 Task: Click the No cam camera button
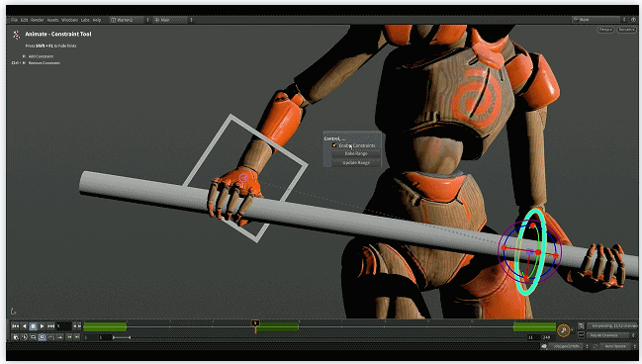(626, 30)
